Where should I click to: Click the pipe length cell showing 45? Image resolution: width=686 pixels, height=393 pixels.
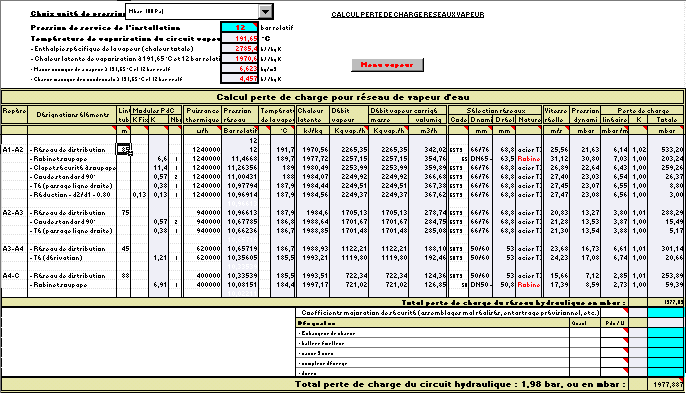(x=123, y=249)
